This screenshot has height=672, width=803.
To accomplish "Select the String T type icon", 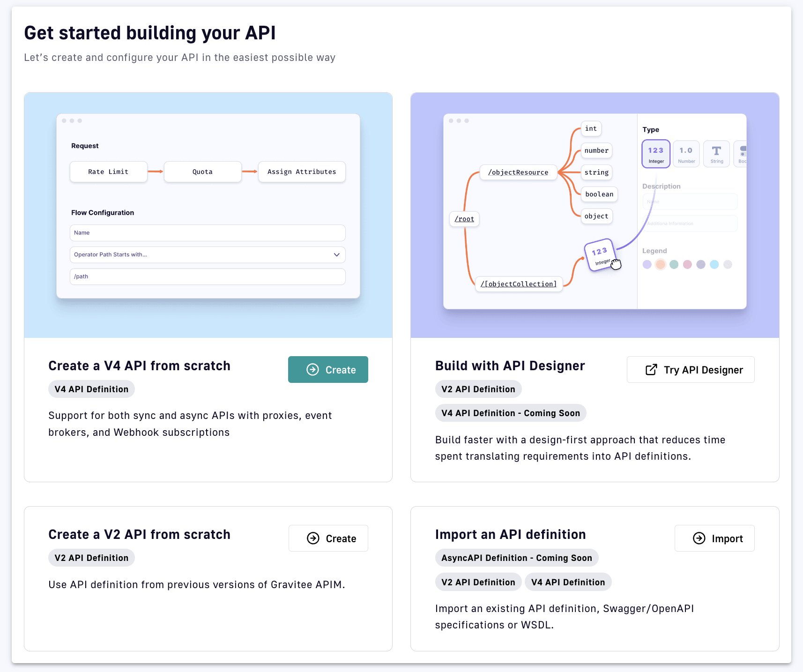I will [x=716, y=154].
